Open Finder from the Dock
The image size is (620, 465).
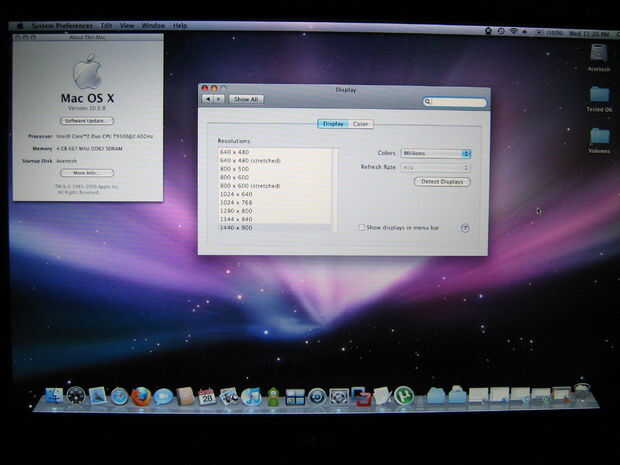point(54,395)
